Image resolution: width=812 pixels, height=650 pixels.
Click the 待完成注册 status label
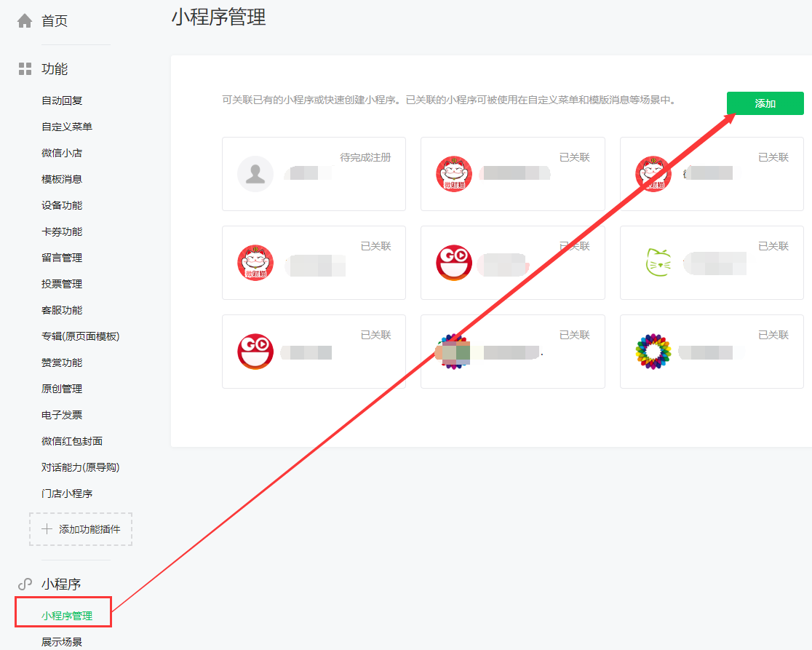(x=365, y=157)
